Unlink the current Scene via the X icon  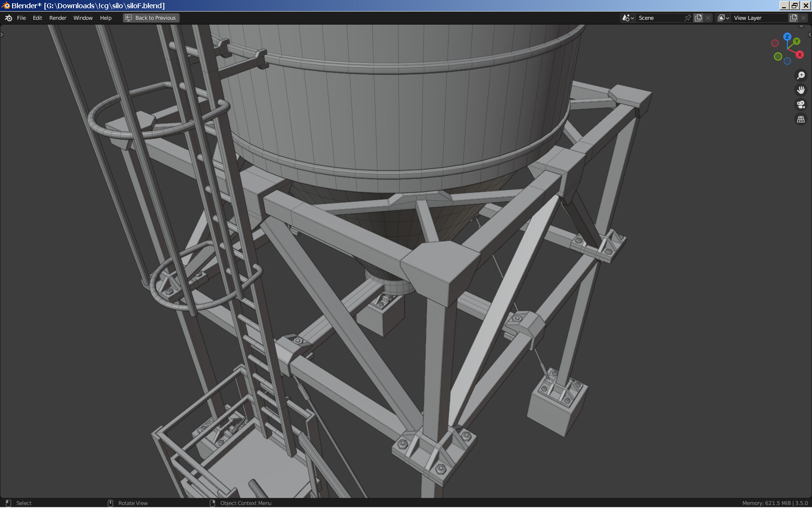(x=708, y=17)
